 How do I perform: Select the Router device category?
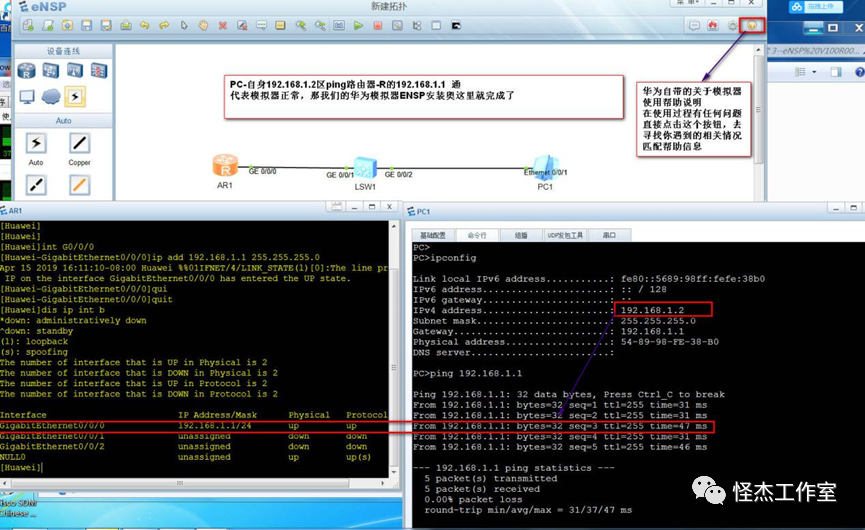pyautogui.click(x=26, y=70)
